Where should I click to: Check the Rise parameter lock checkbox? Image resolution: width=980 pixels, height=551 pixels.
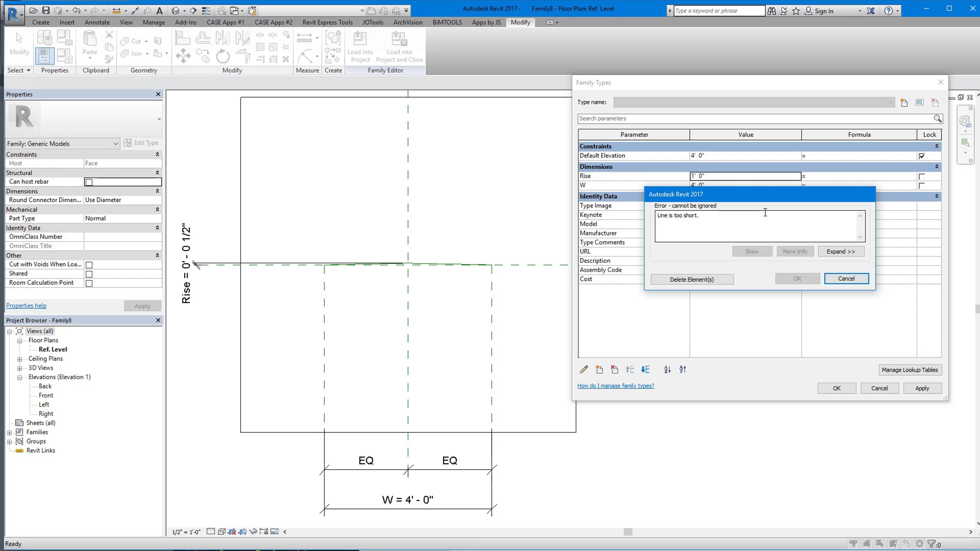pos(922,176)
